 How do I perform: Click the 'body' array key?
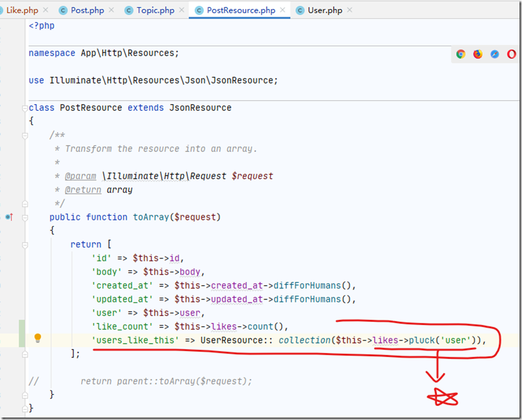pos(106,272)
